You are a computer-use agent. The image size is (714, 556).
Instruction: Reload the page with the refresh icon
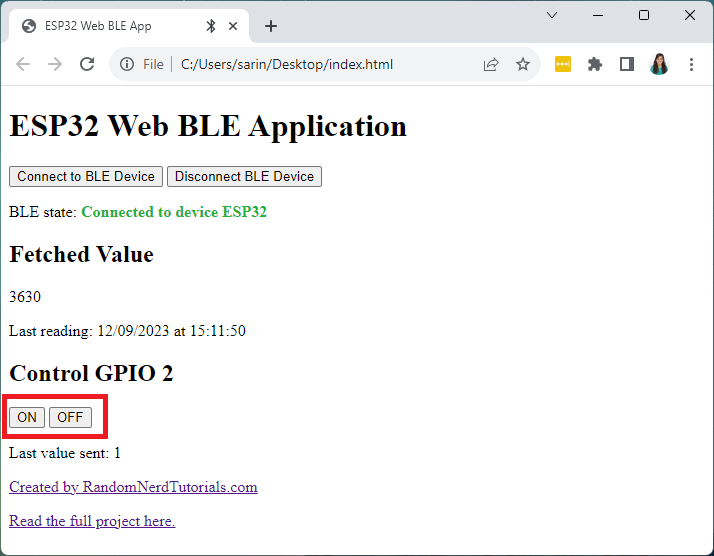tap(87, 64)
